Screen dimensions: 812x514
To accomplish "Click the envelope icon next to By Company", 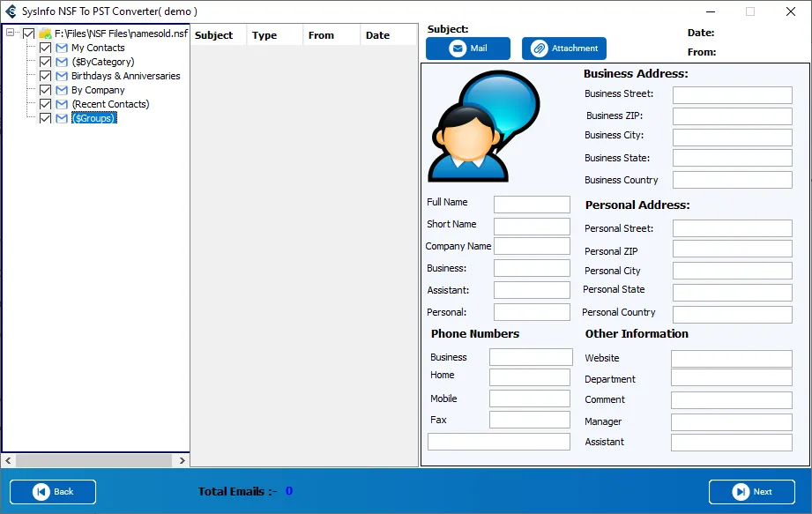I will click(x=62, y=90).
